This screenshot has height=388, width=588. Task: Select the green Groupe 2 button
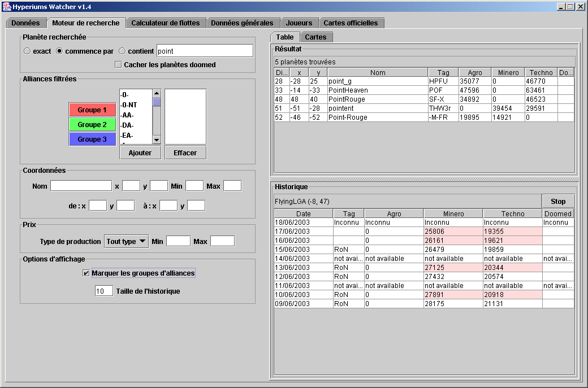tap(92, 124)
